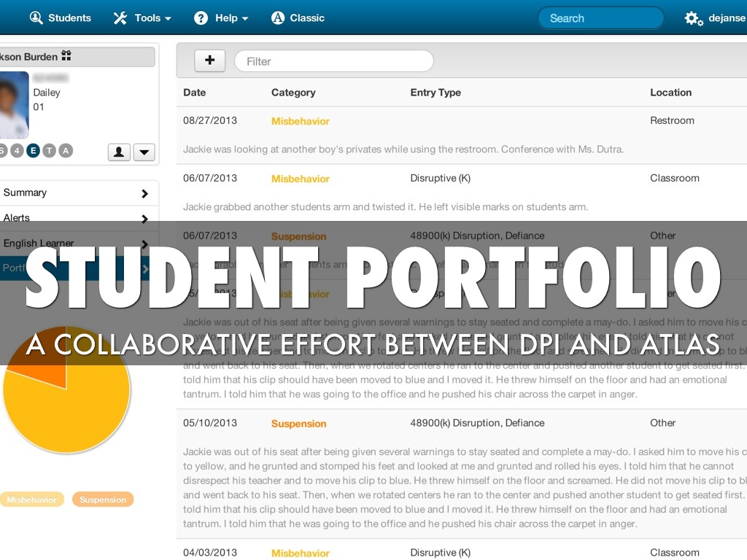Open settings with the gears icon beside dejanse

(693, 17)
